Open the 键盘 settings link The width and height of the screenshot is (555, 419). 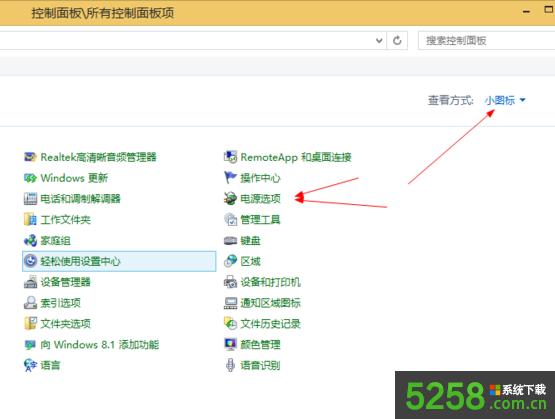[250, 241]
